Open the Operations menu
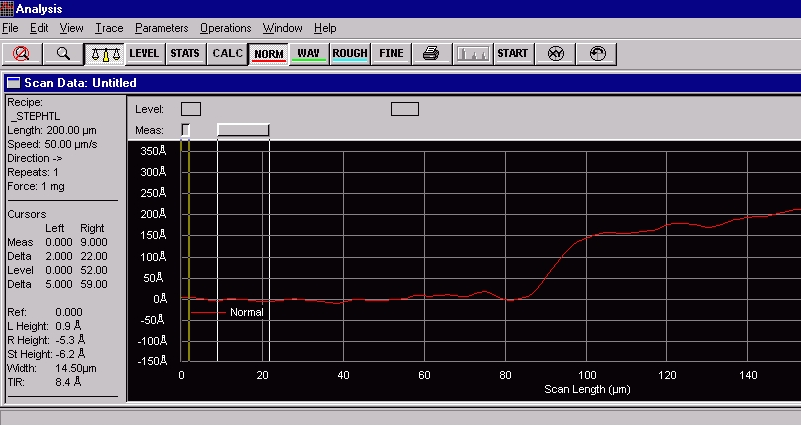Screen dimensions: 801x426 (x=225, y=28)
